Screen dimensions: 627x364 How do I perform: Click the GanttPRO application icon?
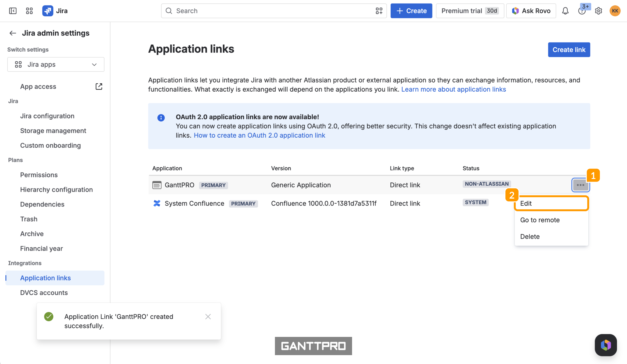157,185
